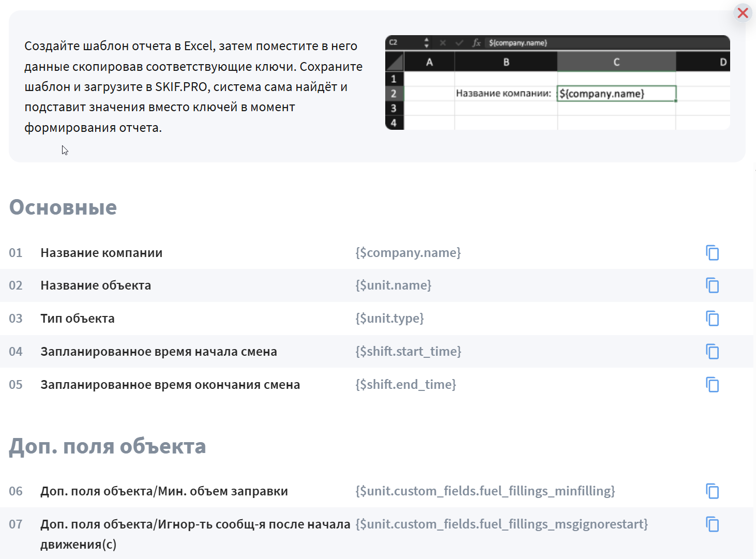Click the 'Запланированное время окончания смена' label
This screenshot has width=756, height=559.
(x=170, y=385)
